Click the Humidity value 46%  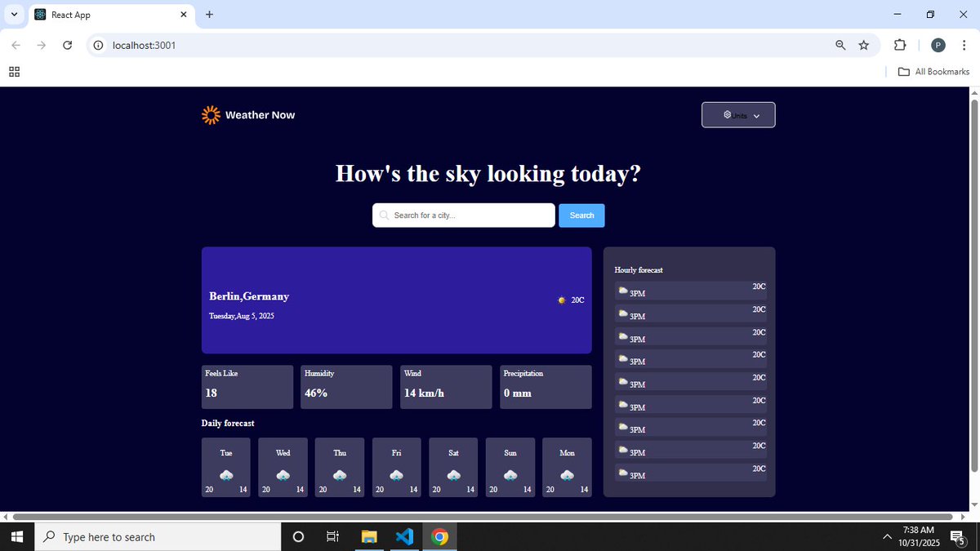pyautogui.click(x=316, y=393)
